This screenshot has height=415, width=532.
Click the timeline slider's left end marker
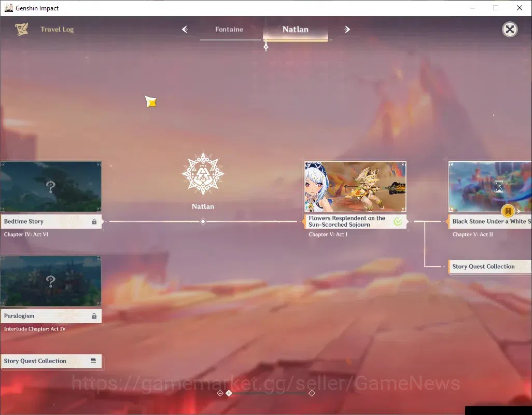pyautogui.click(x=220, y=393)
